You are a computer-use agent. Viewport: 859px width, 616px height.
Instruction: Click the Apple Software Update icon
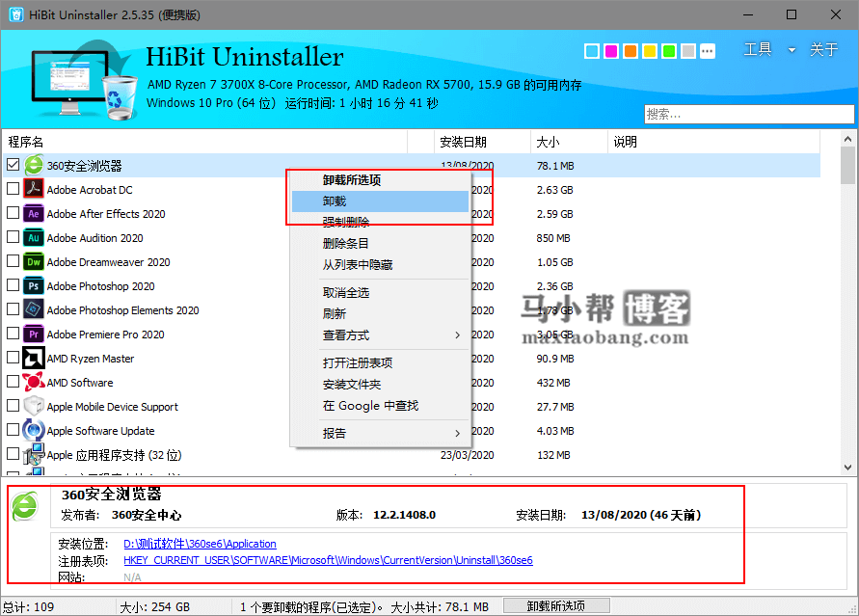(34, 430)
